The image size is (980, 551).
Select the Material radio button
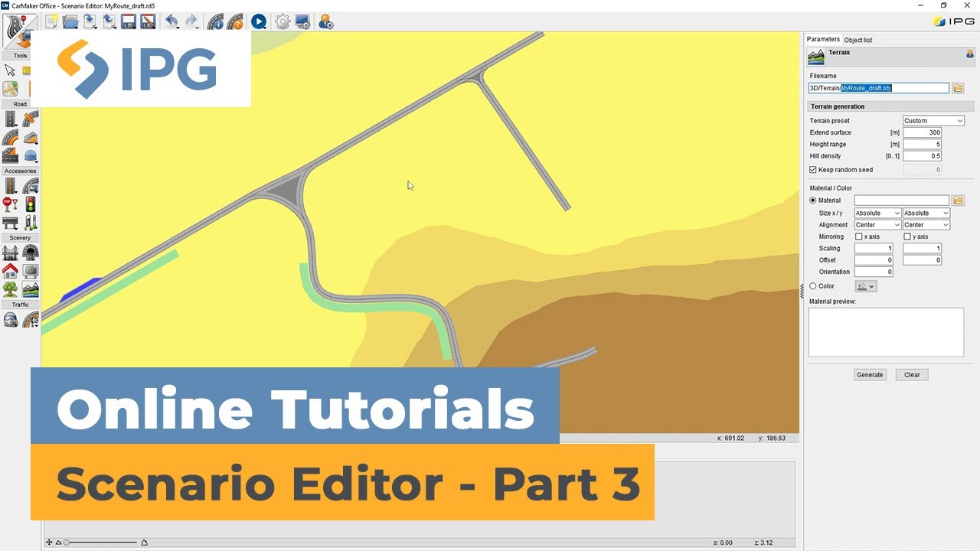(813, 201)
